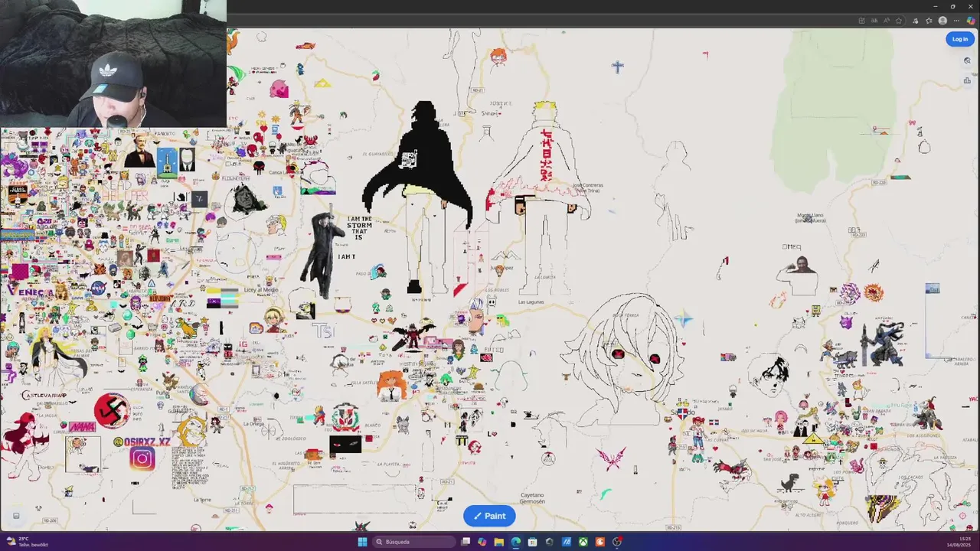Screen dimensions: 980x551
Task: Click the NASA logo pixel art
Action: tap(99, 289)
